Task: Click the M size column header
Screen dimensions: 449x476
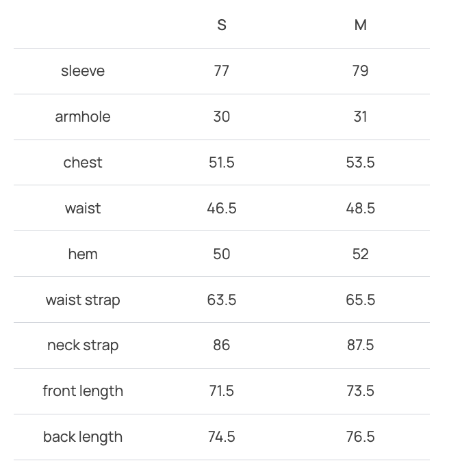Action: (361, 25)
